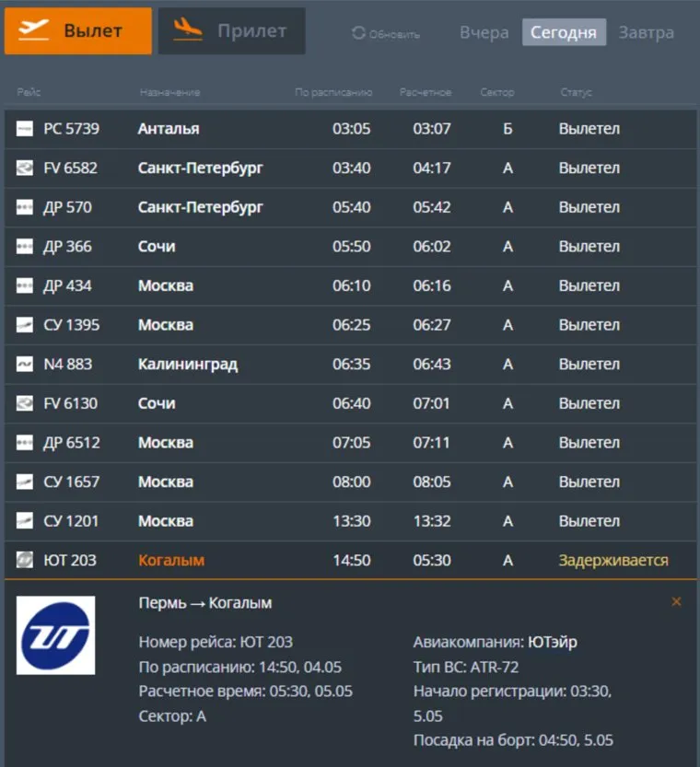
Task: Open the Прилет arrivals tab
Action: pyautogui.click(x=232, y=30)
